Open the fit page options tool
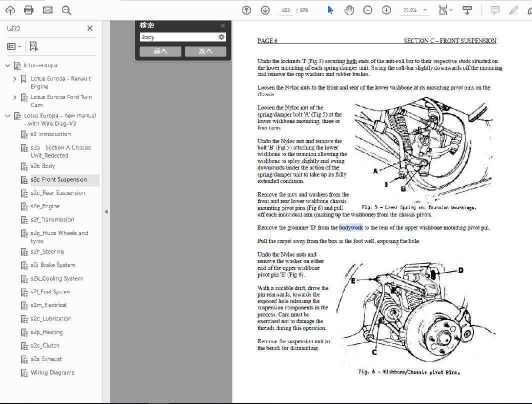Image resolution: width=532 pixels, height=404 pixels. tap(445, 10)
